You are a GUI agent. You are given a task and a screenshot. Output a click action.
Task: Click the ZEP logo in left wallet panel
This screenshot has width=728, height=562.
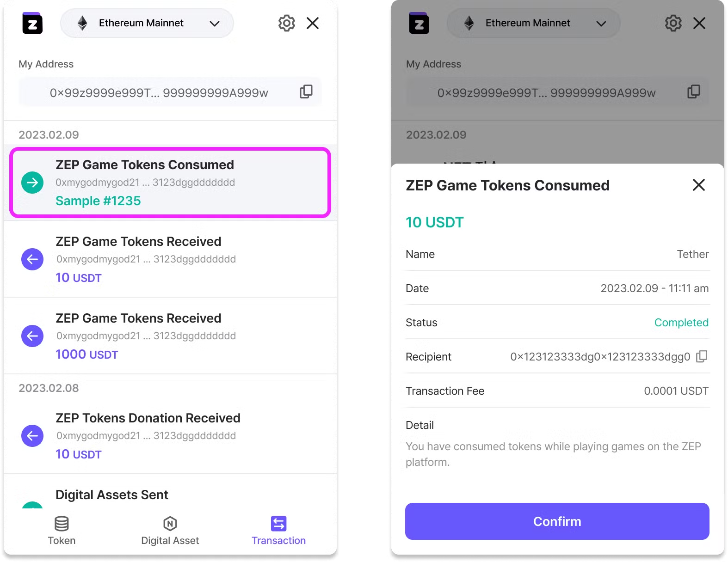click(32, 23)
